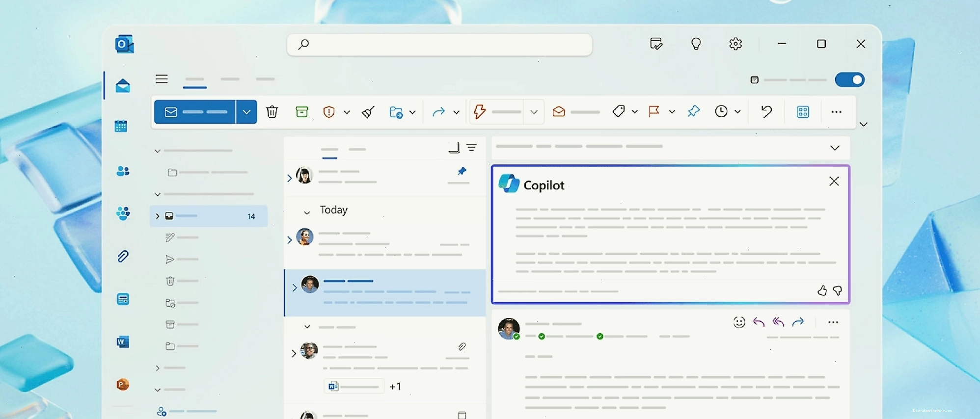Click thumbs up on Copilot summary
Viewport: 980px width, 419px height.
pos(822,291)
